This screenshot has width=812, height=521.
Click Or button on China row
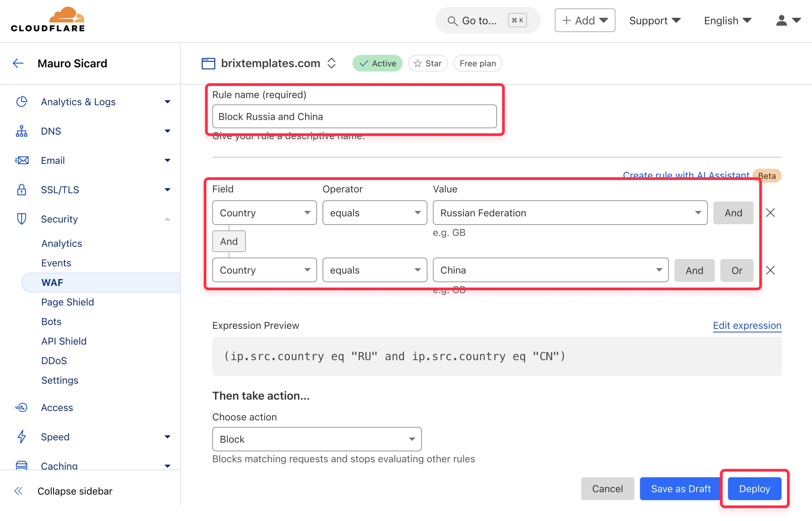[737, 270]
